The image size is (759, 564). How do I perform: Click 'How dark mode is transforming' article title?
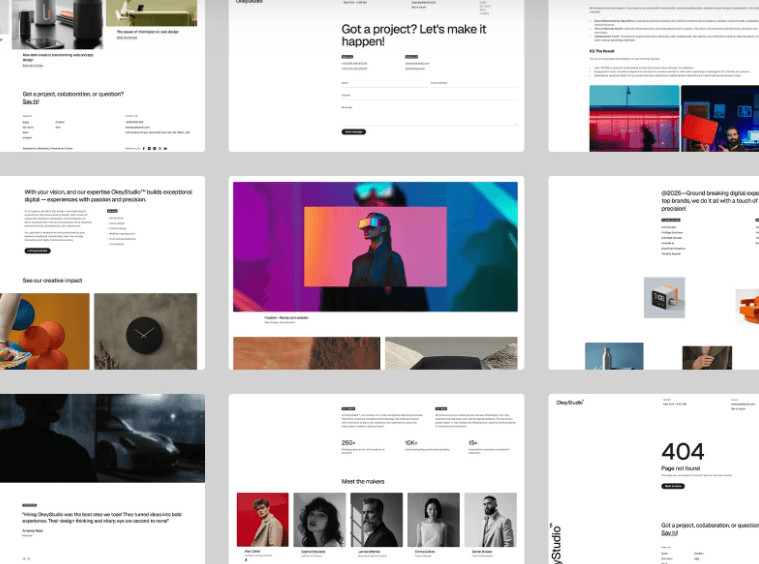(58, 57)
